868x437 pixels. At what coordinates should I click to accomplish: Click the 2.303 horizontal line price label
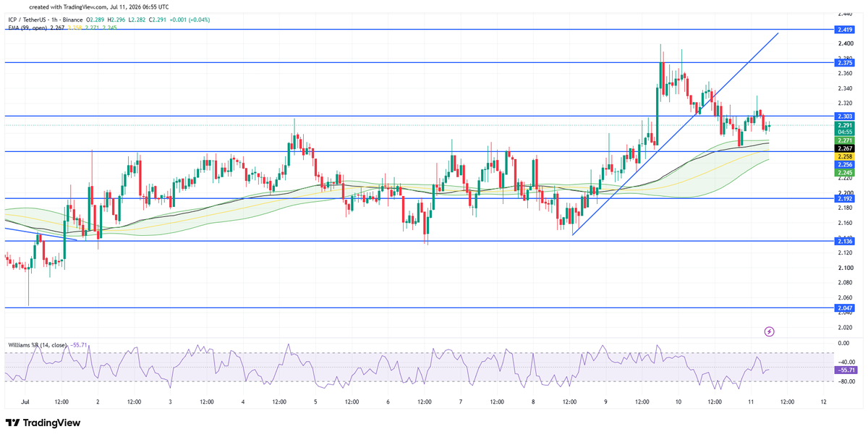[x=843, y=116]
